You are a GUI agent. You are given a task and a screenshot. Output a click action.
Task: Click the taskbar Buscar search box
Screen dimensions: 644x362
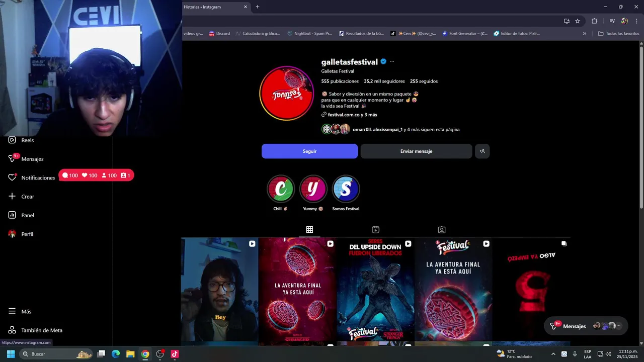(x=56, y=354)
